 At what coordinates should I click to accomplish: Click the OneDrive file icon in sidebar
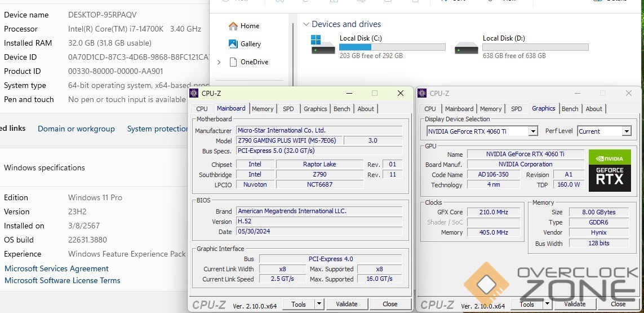click(x=233, y=62)
